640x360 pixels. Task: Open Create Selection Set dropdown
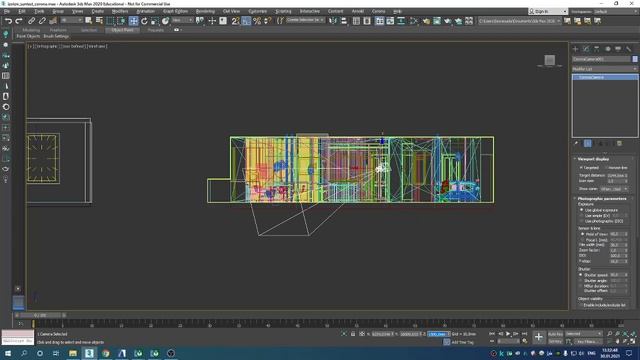(x=305, y=20)
